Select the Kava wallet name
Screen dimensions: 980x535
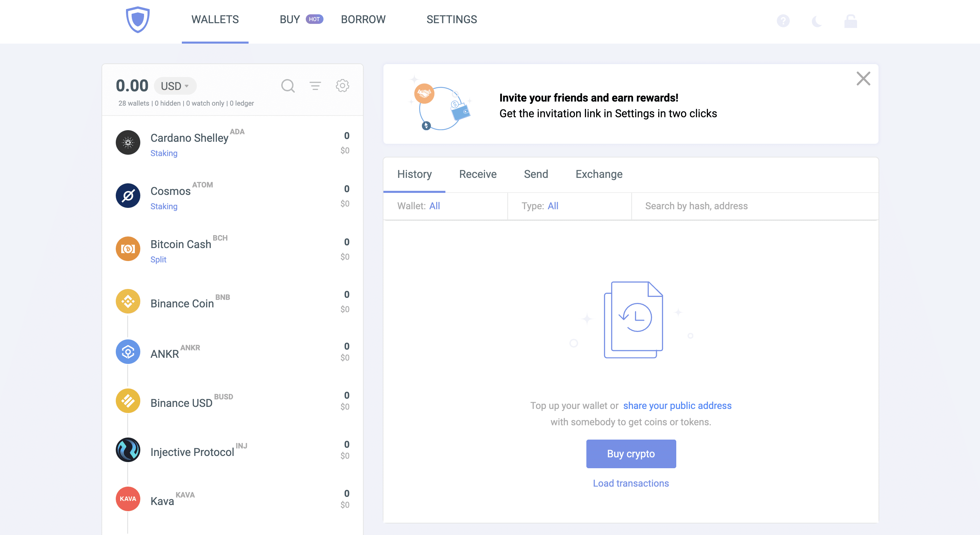point(162,501)
